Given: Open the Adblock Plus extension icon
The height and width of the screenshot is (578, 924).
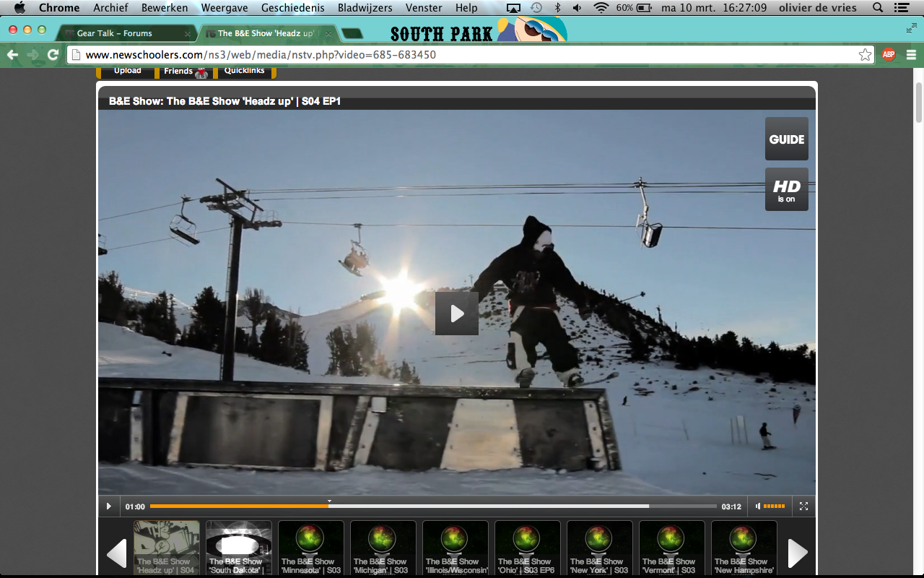Looking at the screenshot, I should click(x=889, y=55).
